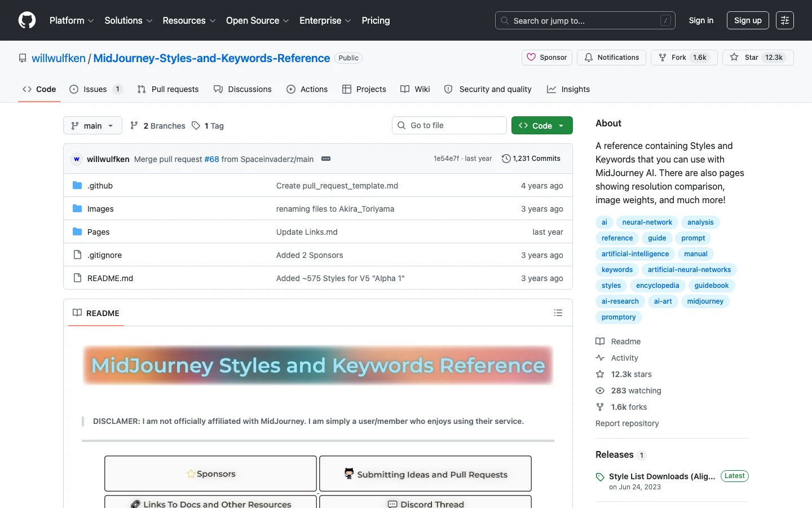Open "Update Links.md" commit message
The height and width of the screenshot is (508, 812).
click(x=307, y=232)
